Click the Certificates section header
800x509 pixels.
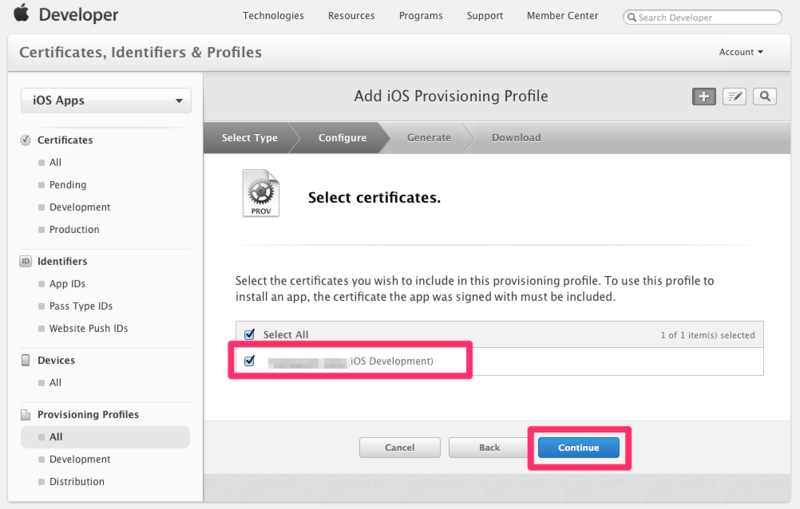[65, 140]
